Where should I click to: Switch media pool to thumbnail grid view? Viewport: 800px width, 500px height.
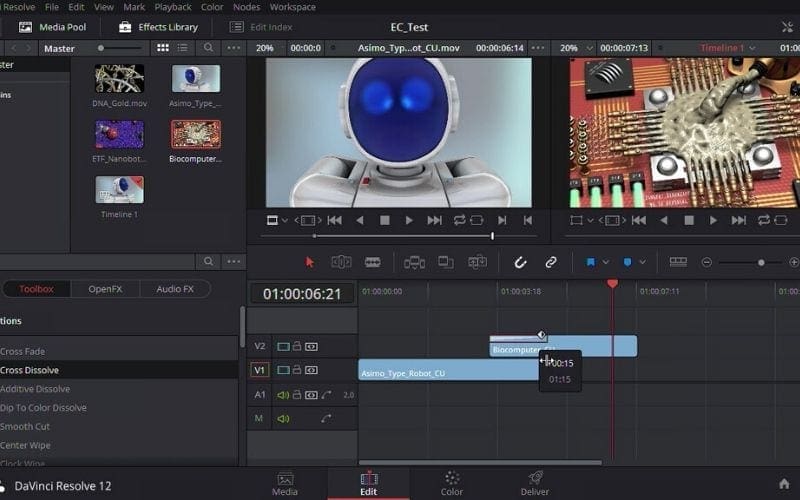tap(163, 48)
